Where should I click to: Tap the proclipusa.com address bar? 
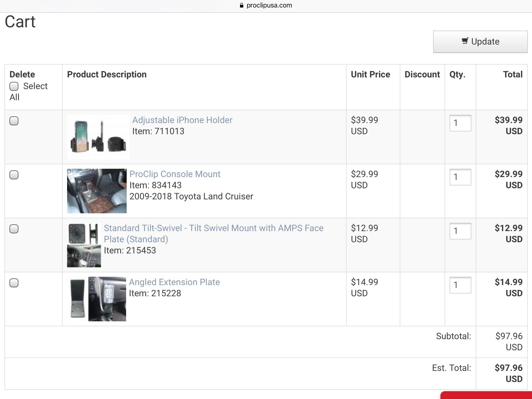[269, 5]
